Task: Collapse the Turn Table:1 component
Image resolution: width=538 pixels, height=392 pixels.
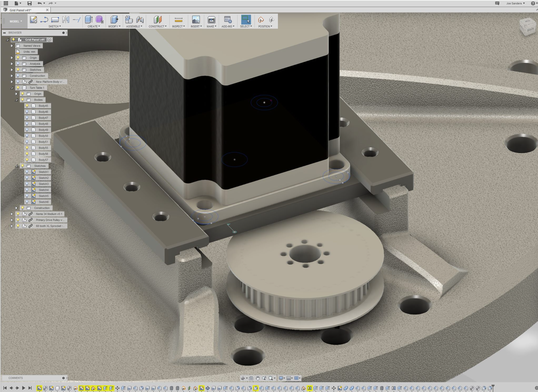Action: tap(12, 88)
